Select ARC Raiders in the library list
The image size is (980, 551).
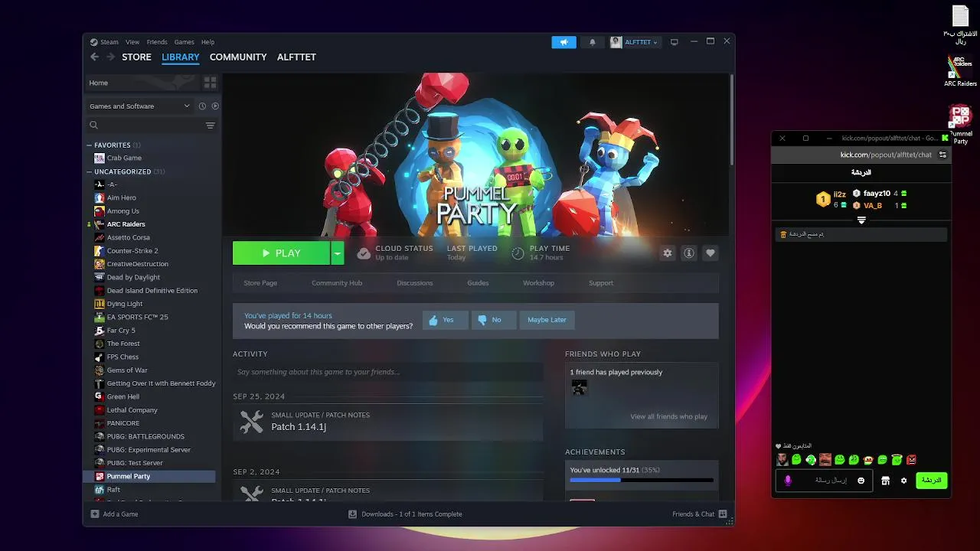point(126,224)
